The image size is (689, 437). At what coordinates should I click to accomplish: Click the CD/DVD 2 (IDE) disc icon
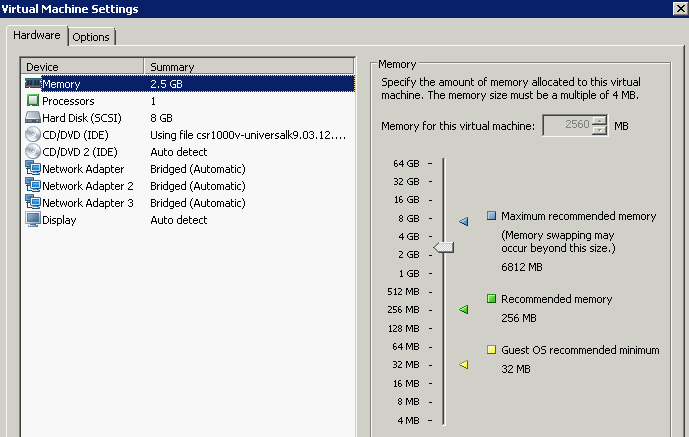(x=33, y=152)
